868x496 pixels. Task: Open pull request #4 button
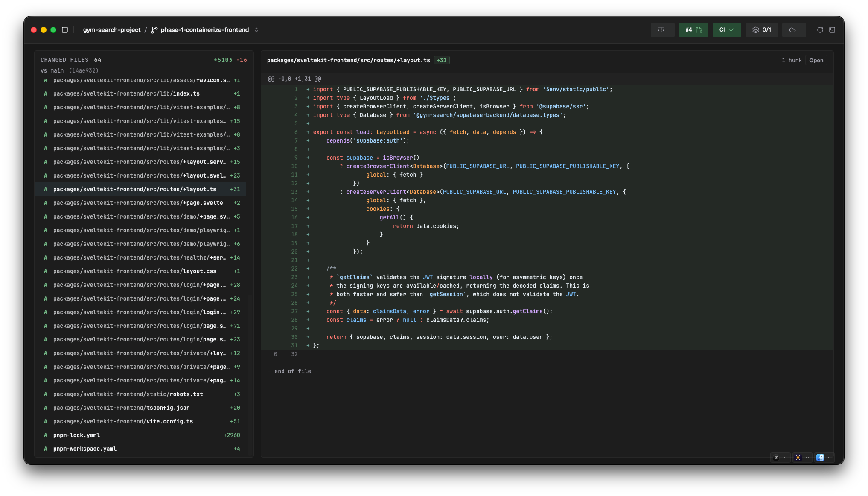(x=693, y=30)
